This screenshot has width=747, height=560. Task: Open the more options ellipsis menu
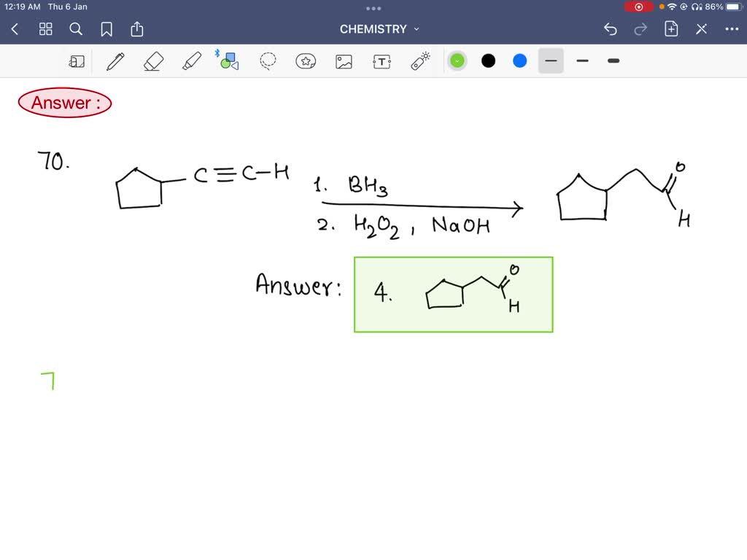click(x=732, y=29)
